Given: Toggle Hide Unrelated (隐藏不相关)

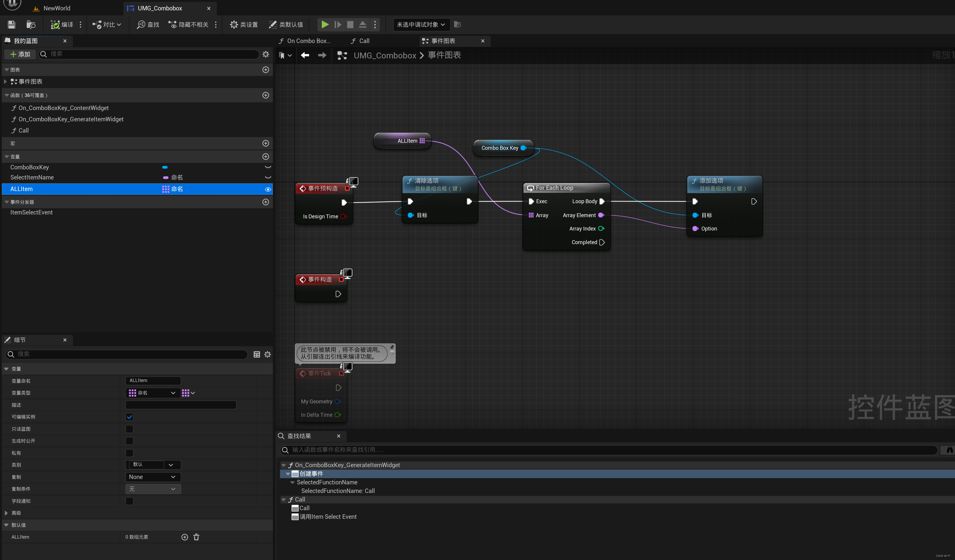Looking at the screenshot, I should (x=188, y=25).
